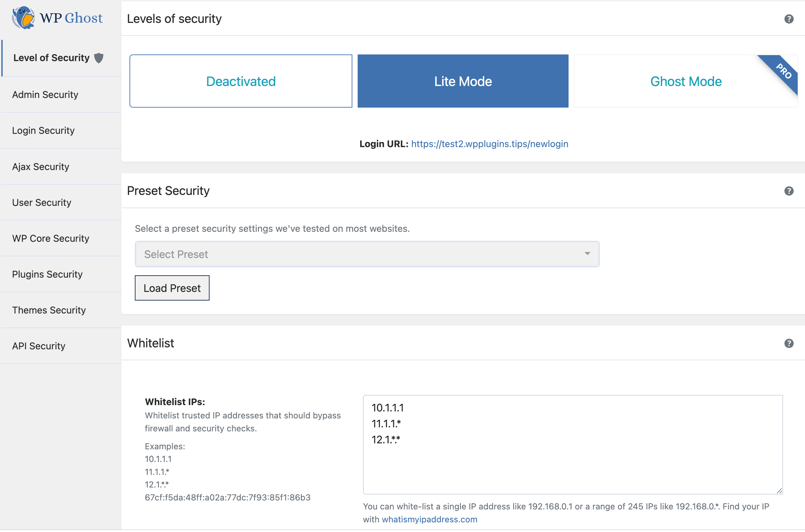Click the PRO ribbon badge

point(784,71)
